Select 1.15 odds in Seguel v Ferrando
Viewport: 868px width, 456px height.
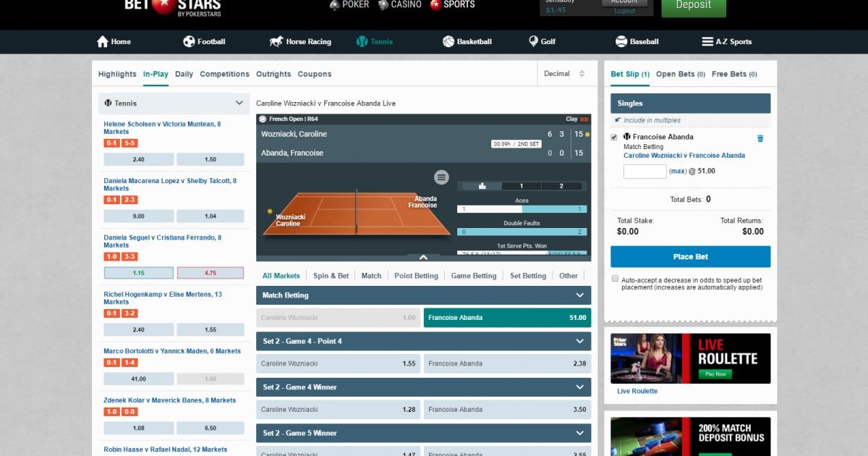coord(139,273)
